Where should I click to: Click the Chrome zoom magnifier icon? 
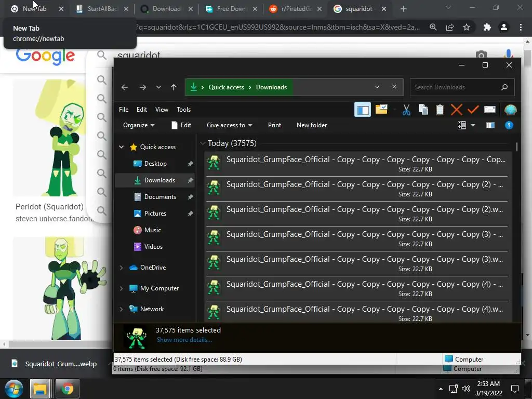pos(433,27)
